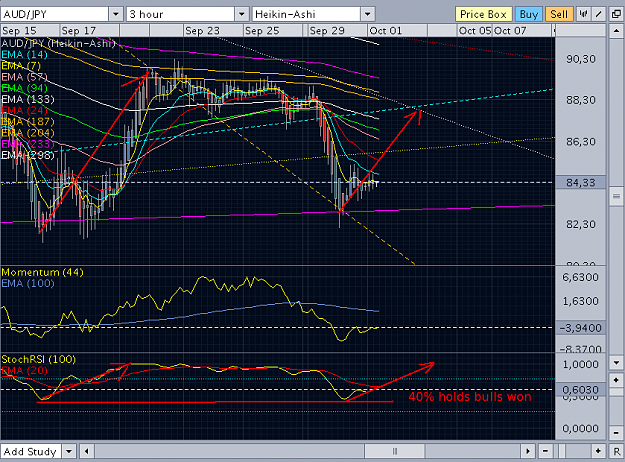Screen dimensions: 625x462
Task: Click the horizontal chart scrollbar thumb
Action: 395,451
